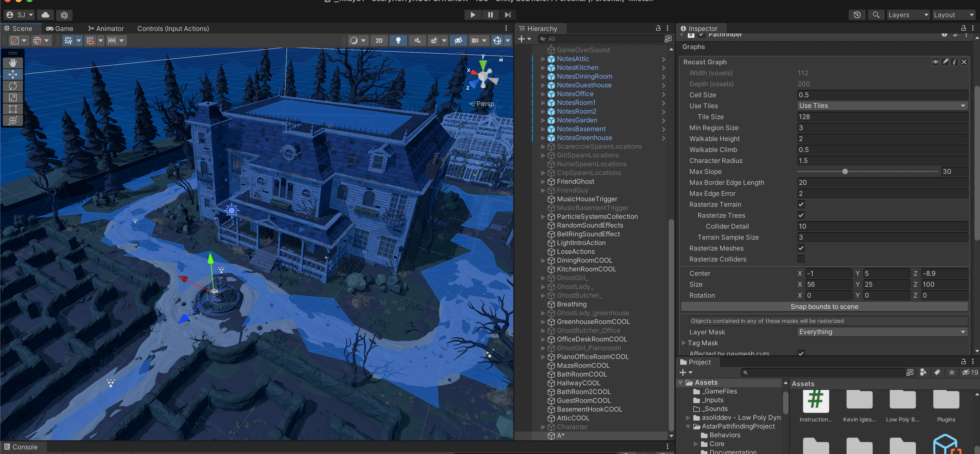The height and width of the screenshot is (454, 980).
Task: Click Snap bounds to scene button
Action: (824, 307)
